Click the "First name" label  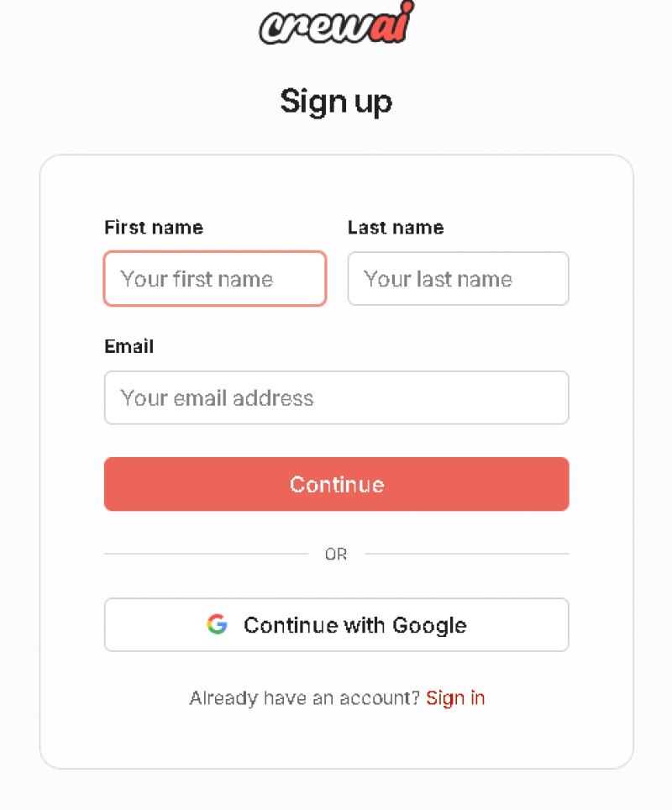(154, 227)
